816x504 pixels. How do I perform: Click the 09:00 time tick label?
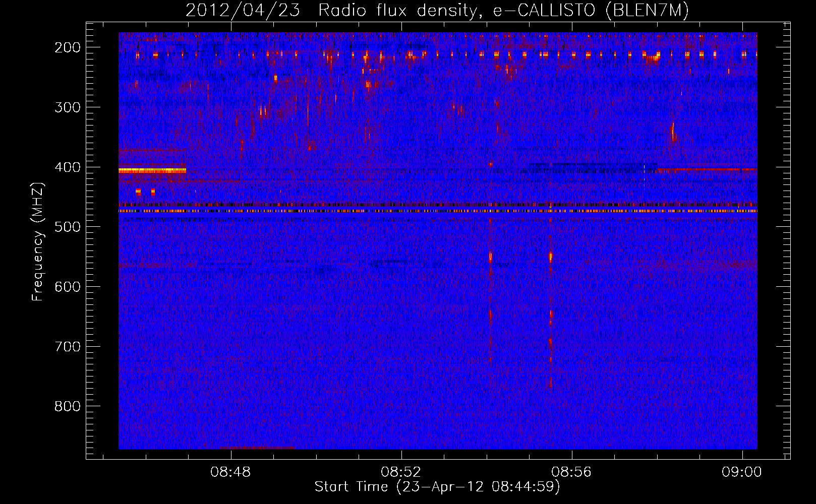pos(742,472)
